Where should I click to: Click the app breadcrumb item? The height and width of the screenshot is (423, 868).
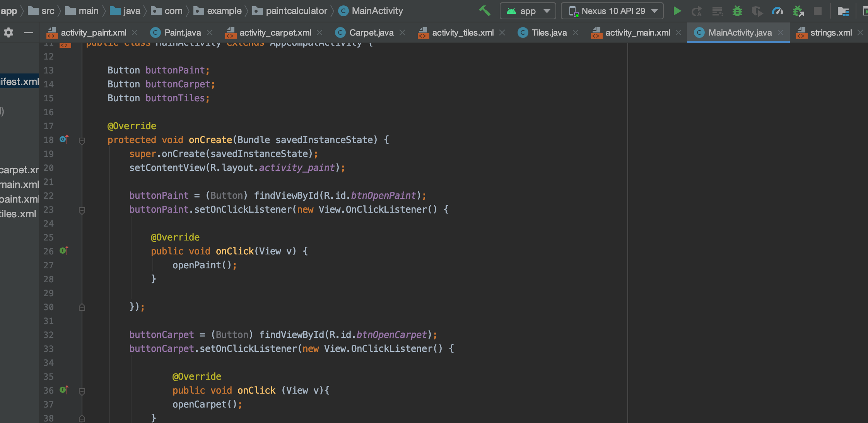click(9, 11)
